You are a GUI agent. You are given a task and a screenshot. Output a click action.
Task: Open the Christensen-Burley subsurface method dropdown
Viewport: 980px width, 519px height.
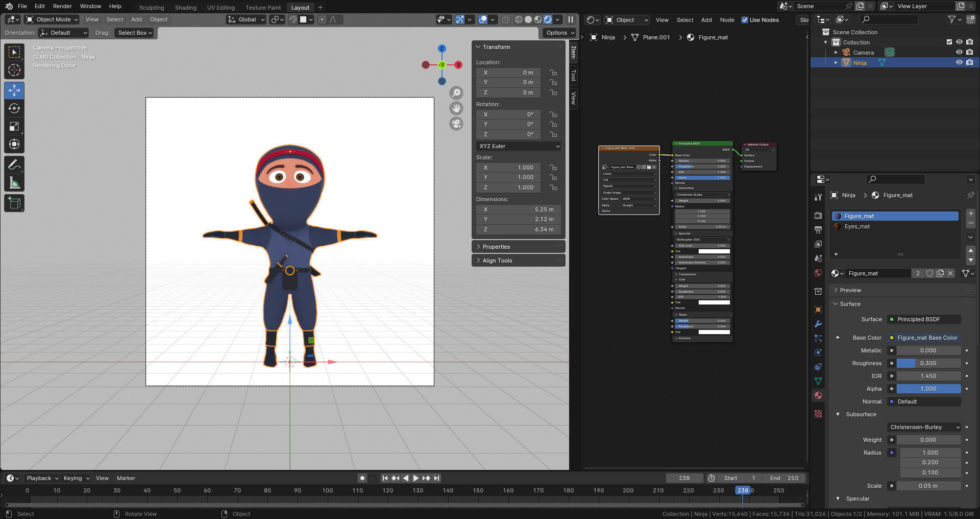point(924,427)
